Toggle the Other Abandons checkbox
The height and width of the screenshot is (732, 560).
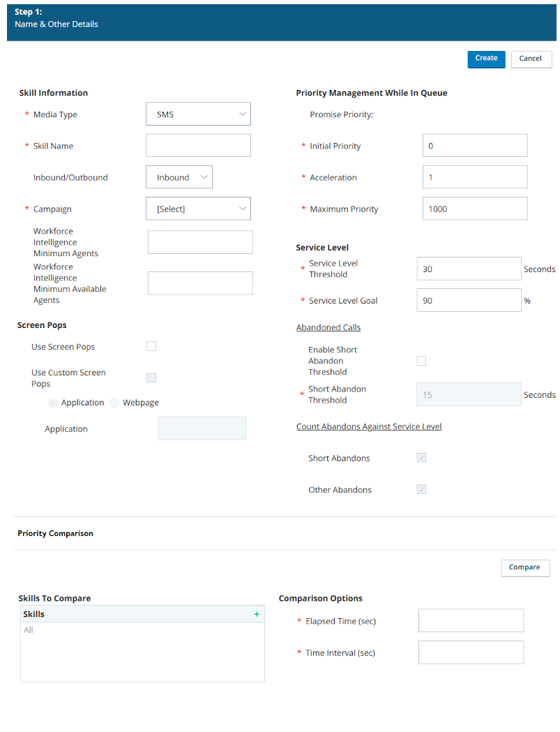click(x=421, y=488)
